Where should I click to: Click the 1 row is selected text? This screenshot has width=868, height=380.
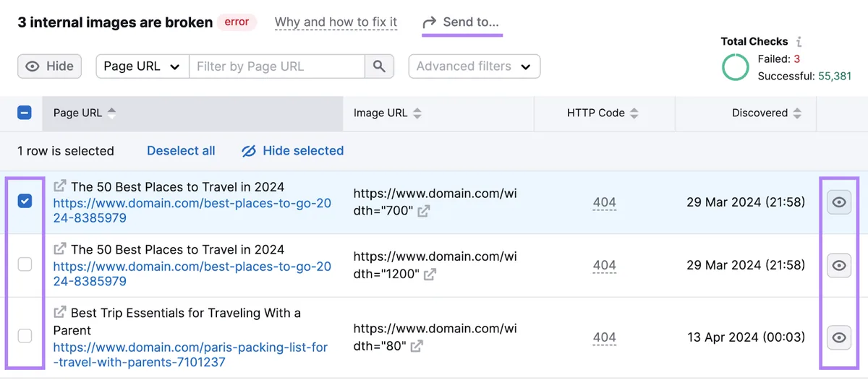pos(66,151)
